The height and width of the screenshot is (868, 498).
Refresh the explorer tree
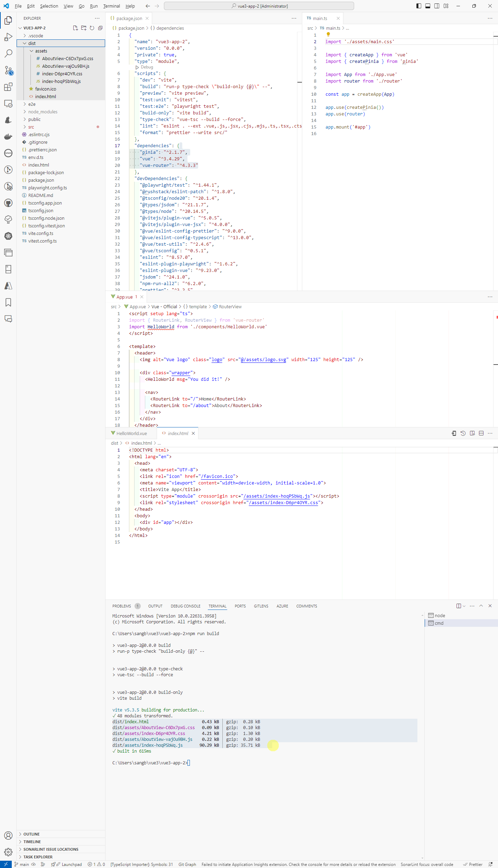[x=92, y=28]
